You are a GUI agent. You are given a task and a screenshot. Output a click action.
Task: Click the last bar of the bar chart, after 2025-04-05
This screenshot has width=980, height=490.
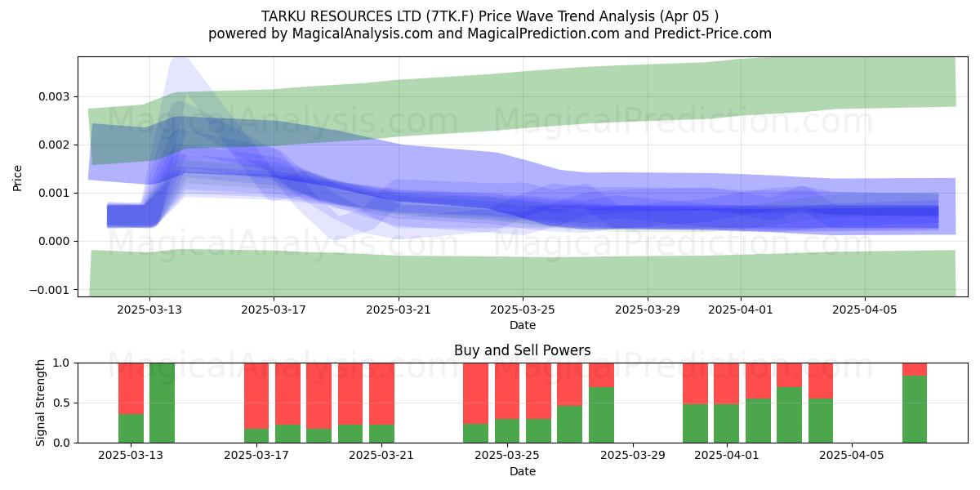(915, 403)
